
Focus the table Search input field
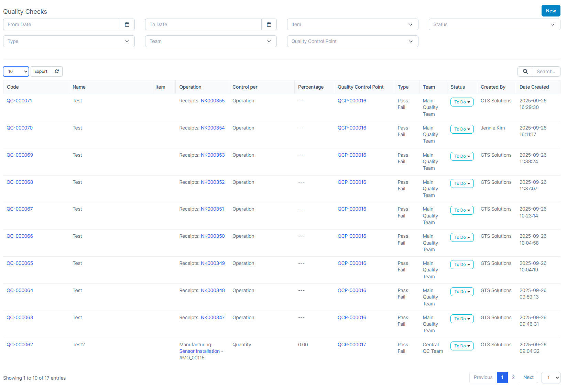(x=546, y=71)
